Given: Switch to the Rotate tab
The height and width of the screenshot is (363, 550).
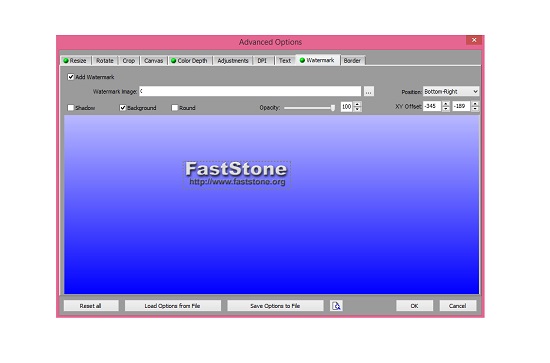Looking at the screenshot, I should click(105, 61).
